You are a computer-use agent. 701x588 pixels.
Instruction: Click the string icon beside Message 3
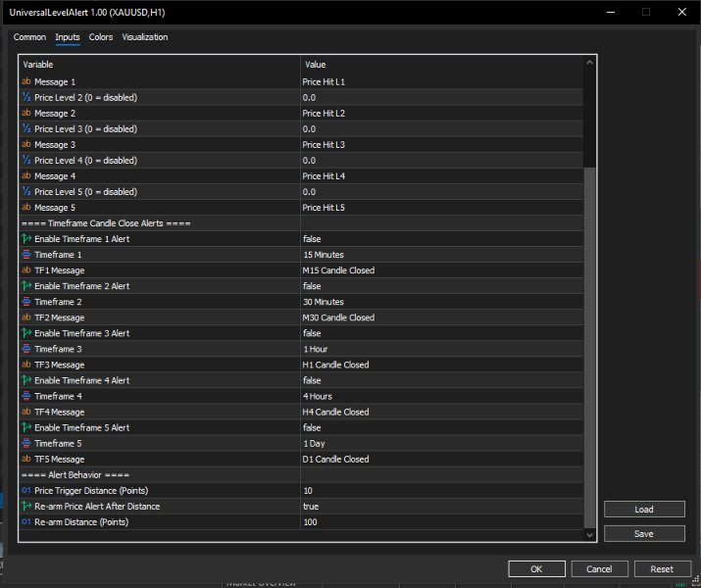click(x=26, y=144)
